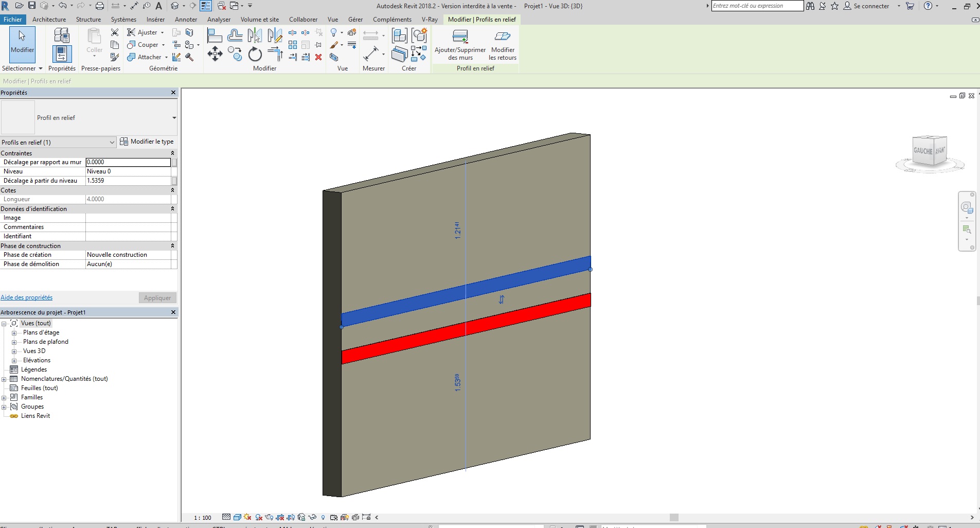Image resolution: width=980 pixels, height=528 pixels.
Task: Click Modifier les retours tool
Action: tap(502, 45)
